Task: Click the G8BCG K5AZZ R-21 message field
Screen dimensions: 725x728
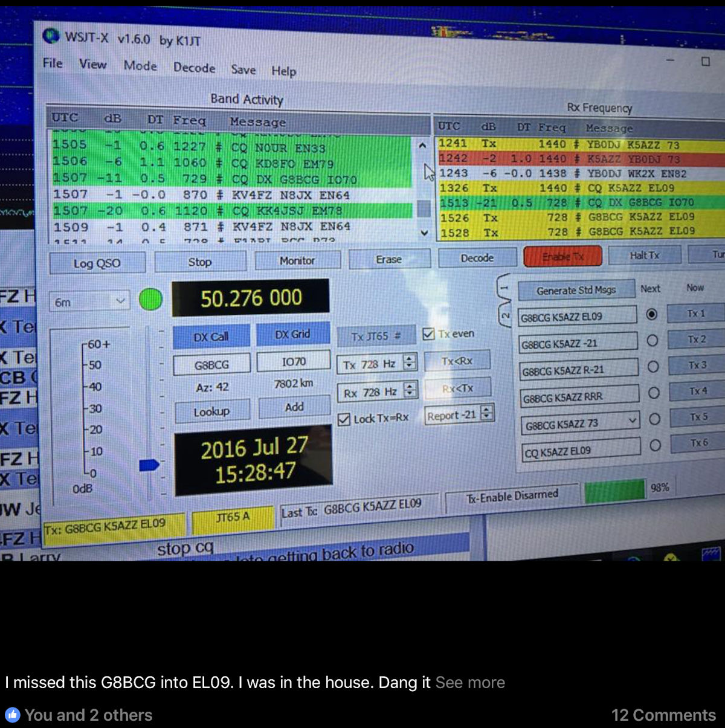Action: click(x=579, y=370)
